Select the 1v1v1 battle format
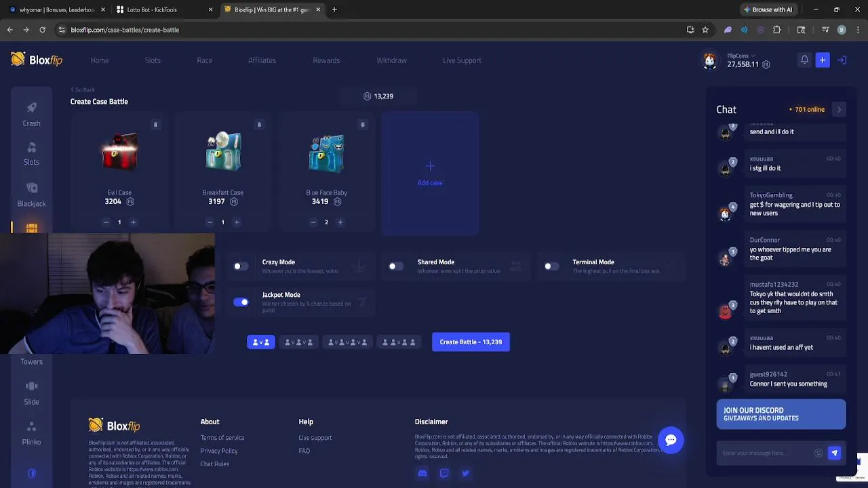868x488 pixels. 298,342
